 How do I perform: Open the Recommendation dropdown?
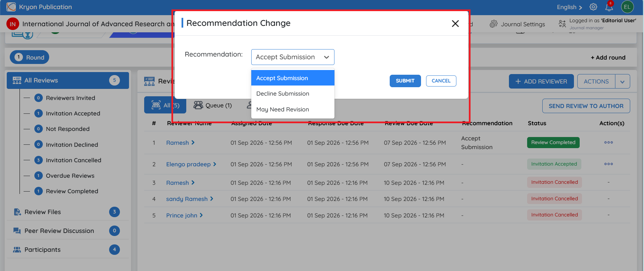(x=293, y=57)
